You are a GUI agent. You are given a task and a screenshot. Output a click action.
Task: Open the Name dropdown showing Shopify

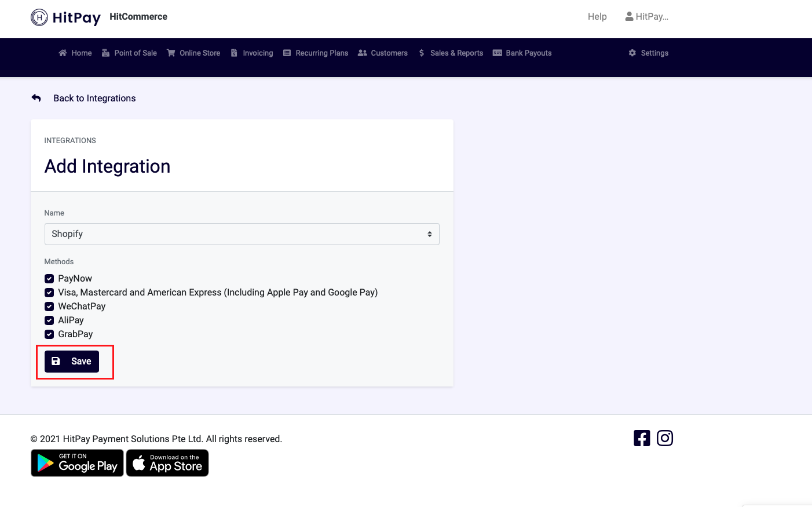coord(242,234)
